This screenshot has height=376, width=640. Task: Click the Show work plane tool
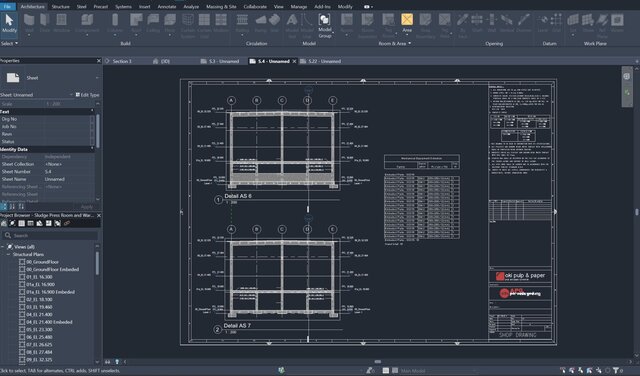point(588,23)
